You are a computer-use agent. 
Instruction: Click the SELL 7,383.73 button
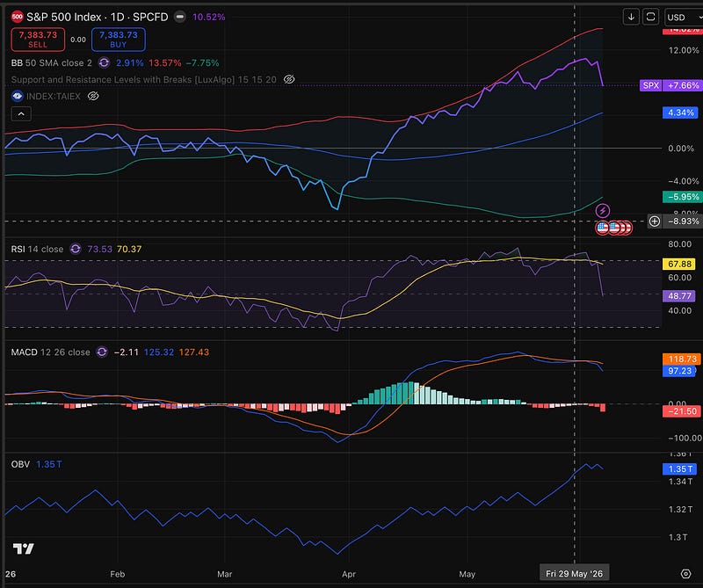[38, 39]
